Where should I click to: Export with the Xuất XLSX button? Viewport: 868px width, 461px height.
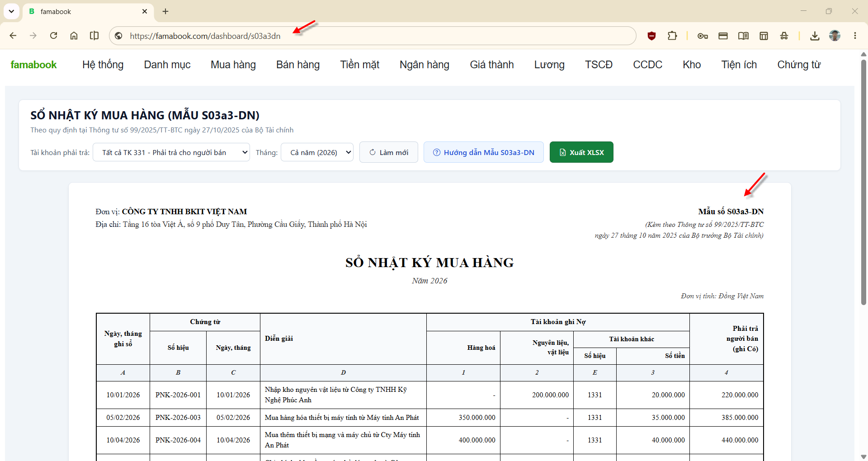click(x=581, y=152)
